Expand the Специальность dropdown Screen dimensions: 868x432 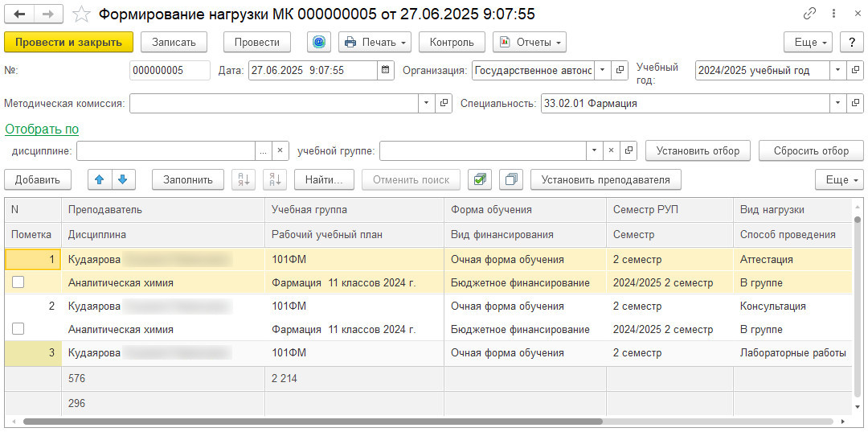tap(837, 104)
